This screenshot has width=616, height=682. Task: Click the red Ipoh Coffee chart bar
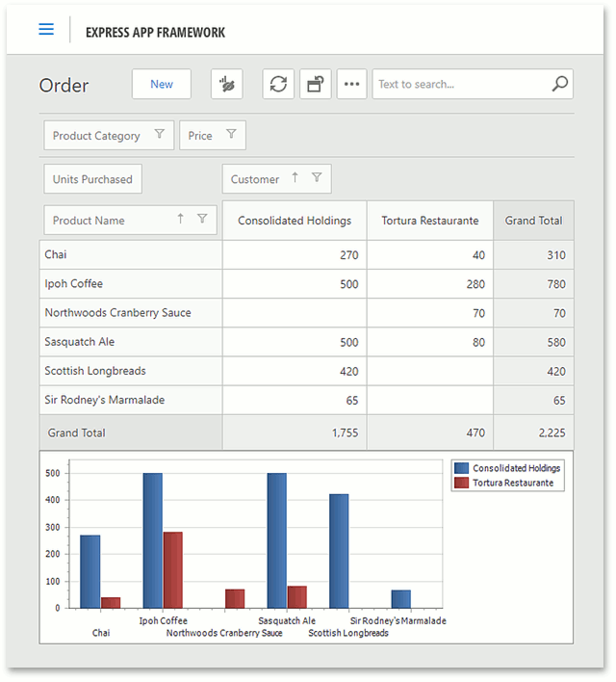172,570
